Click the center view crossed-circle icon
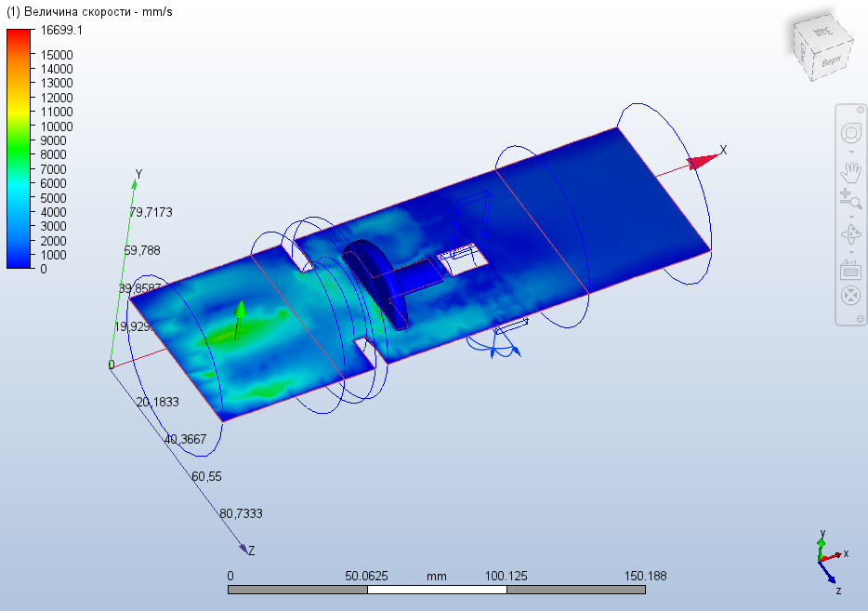 tap(851, 295)
